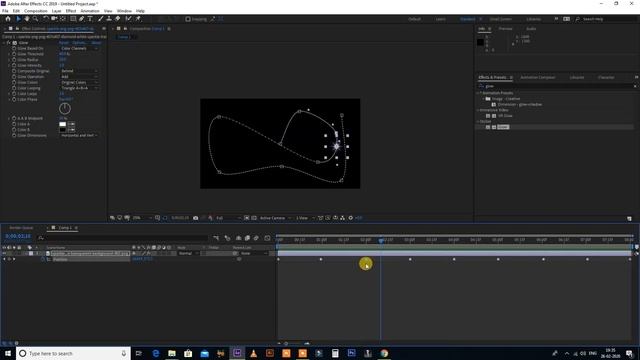Open the Animation menu
Image resolution: width=640 pixels, height=360 pixels.
[90, 11]
